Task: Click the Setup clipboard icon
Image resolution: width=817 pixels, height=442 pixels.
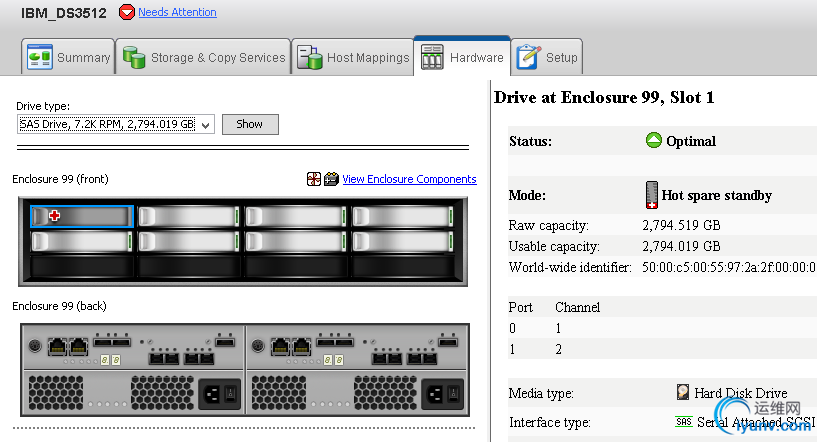Action: click(528, 57)
